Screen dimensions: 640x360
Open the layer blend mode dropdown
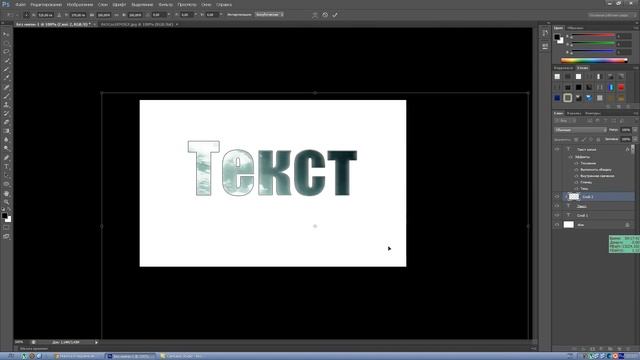(x=580, y=130)
